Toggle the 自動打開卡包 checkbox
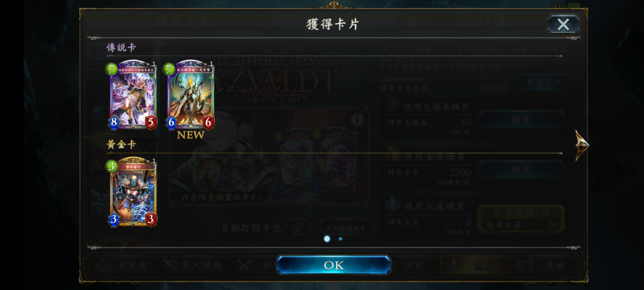 (297, 228)
